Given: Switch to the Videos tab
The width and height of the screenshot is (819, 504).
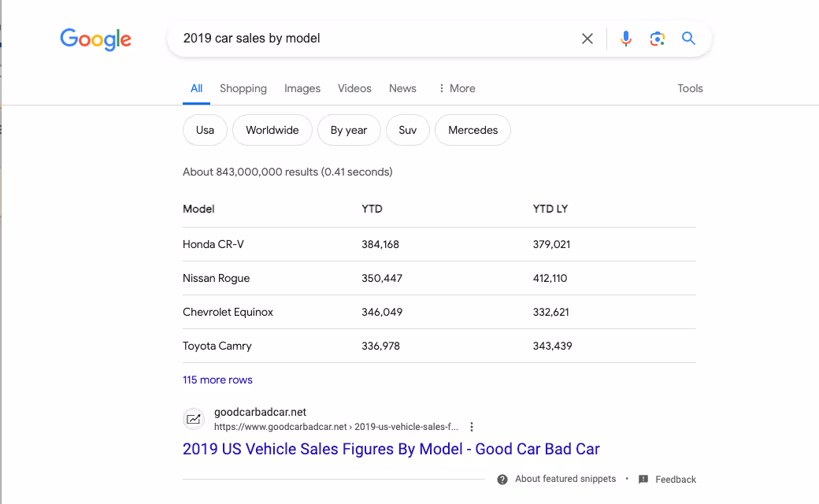Looking at the screenshot, I should click(x=354, y=88).
